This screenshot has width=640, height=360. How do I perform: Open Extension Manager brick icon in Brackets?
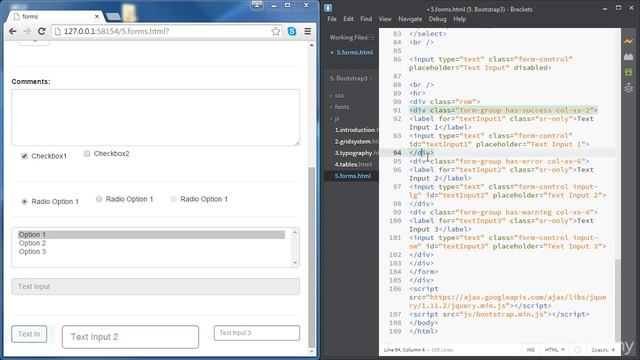(629, 57)
